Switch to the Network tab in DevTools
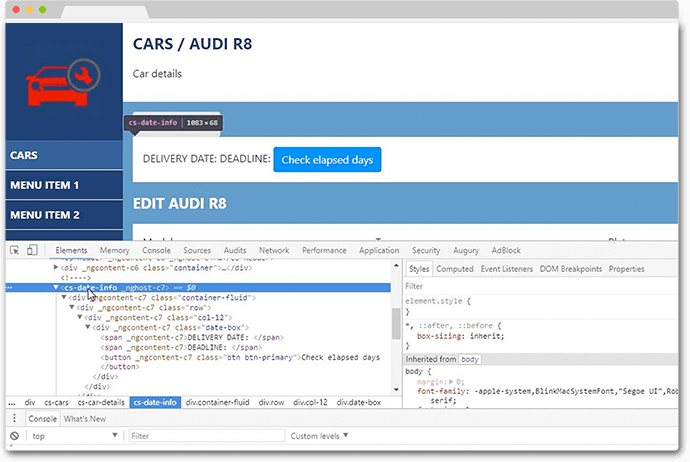 pyautogui.click(x=274, y=250)
